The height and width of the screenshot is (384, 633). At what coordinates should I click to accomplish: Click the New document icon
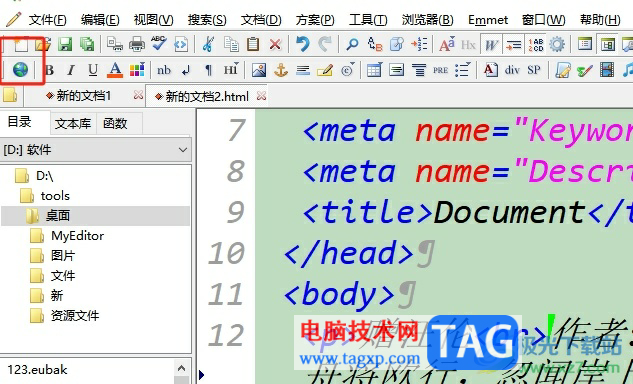[20, 44]
